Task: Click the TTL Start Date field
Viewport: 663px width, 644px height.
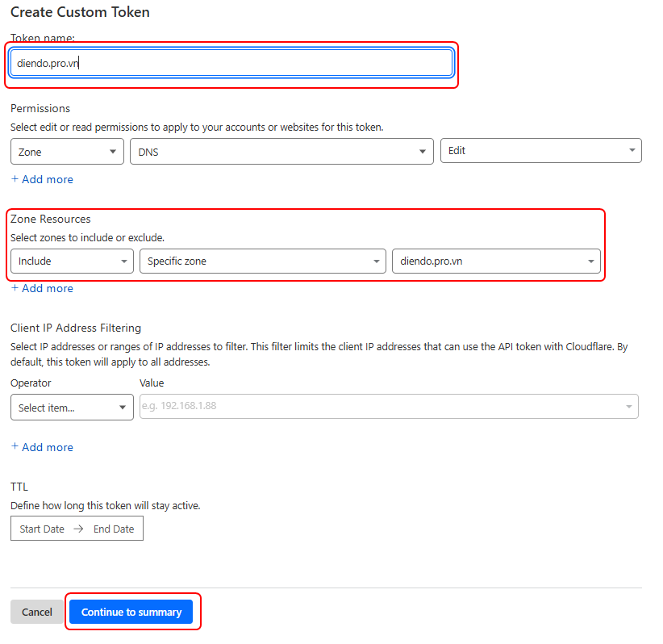Action: click(42, 529)
